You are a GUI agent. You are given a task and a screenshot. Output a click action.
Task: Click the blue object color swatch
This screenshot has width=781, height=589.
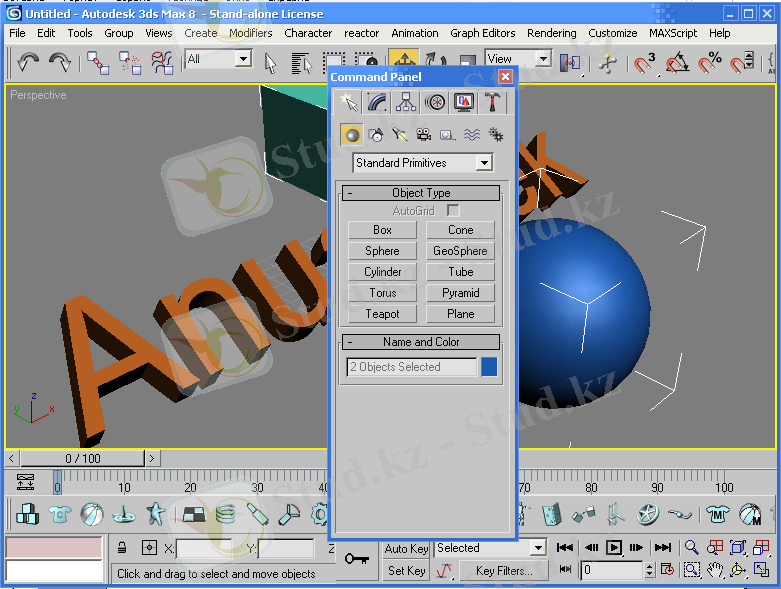[489, 367]
